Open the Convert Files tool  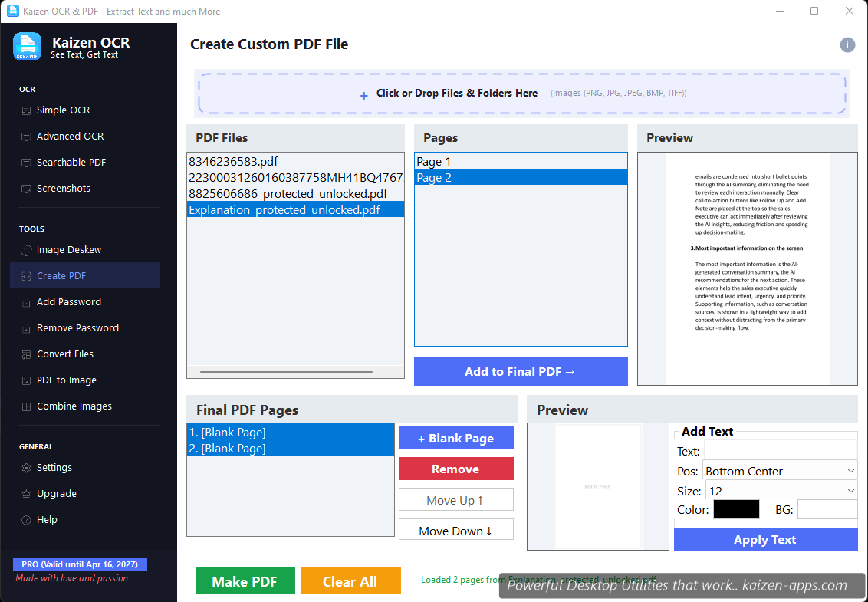pos(65,354)
